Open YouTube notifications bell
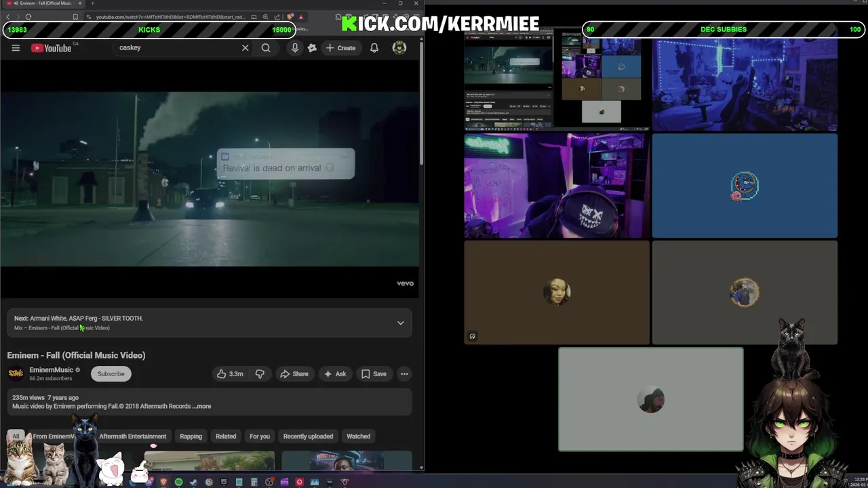This screenshot has width=868, height=488. click(x=374, y=48)
